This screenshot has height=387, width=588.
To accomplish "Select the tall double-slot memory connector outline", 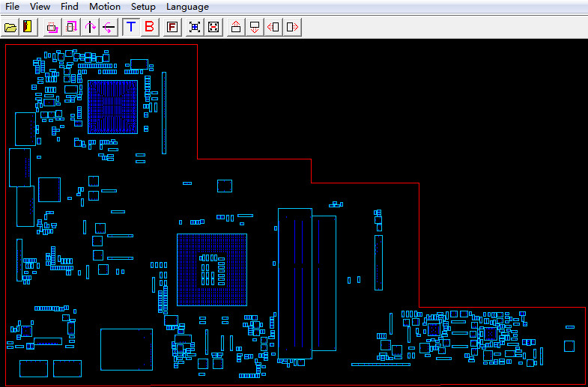I will coord(295,284).
